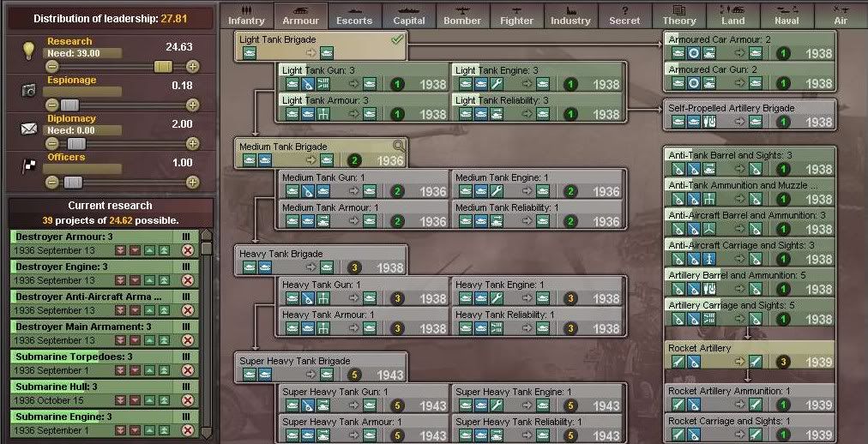Select the Heavy Tank Brigade technology
This screenshot has width=868, height=444.
[x=321, y=261]
